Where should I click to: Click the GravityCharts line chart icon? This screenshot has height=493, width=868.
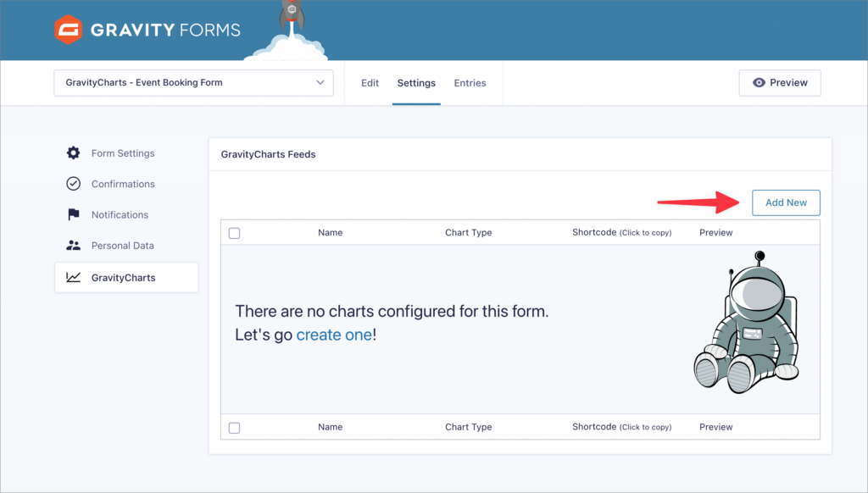[73, 277]
